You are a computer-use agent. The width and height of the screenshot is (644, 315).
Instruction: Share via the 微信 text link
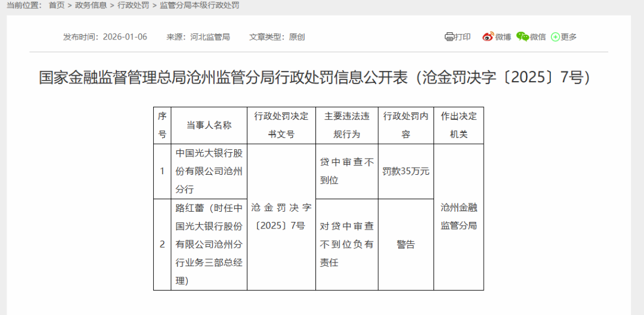tap(538, 37)
